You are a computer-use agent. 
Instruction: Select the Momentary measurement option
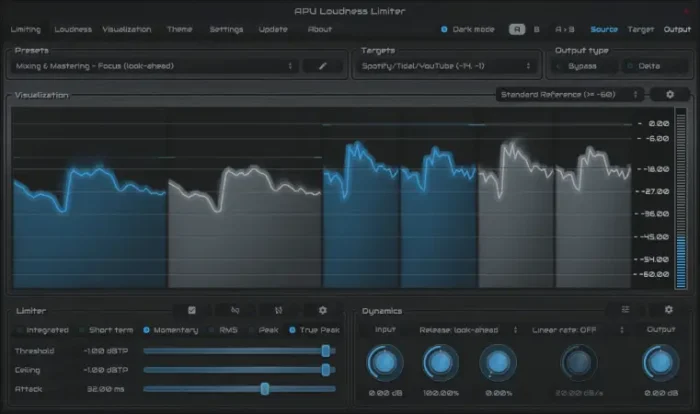pos(146,330)
